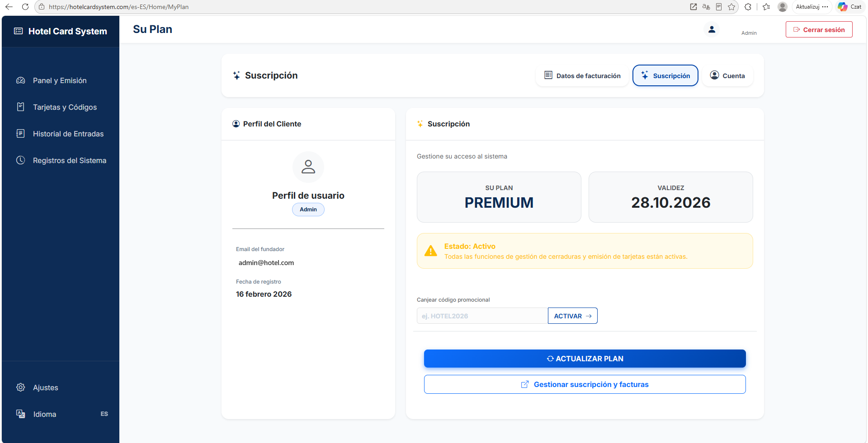This screenshot has height=443, width=868.
Task: Click the sparkle icon beside Suscripción heading
Action: coord(236,75)
